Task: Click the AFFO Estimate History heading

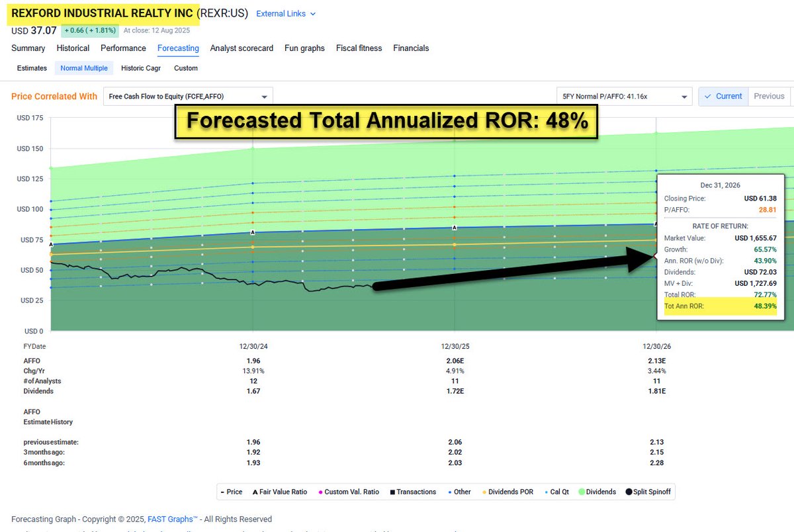Action: pyautogui.click(x=48, y=416)
